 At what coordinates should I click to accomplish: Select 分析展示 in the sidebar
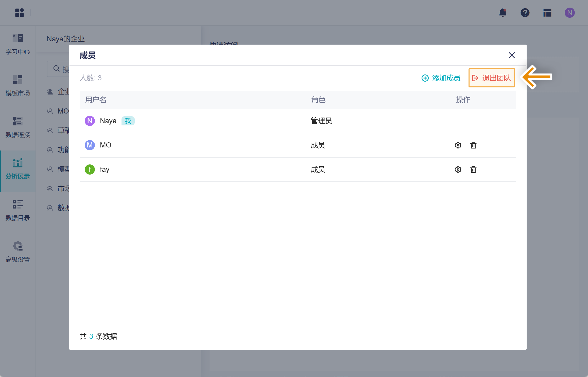click(x=18, y=169)
